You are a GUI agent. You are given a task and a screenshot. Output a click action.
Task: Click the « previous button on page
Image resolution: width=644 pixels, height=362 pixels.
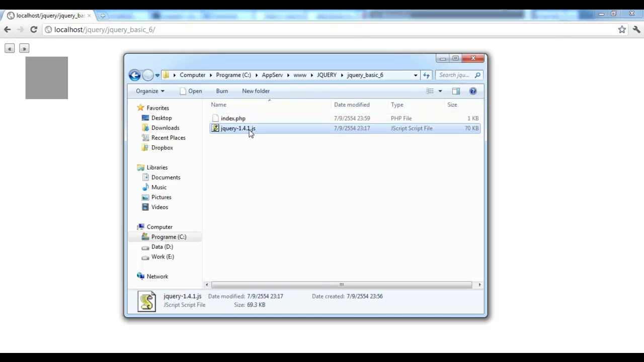pos(10,49)
